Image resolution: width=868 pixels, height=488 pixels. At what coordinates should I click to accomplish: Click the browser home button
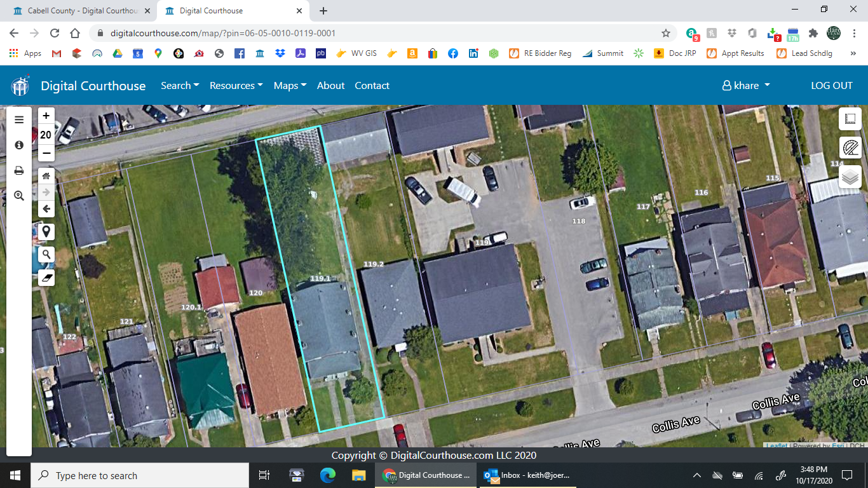point(75,33)
